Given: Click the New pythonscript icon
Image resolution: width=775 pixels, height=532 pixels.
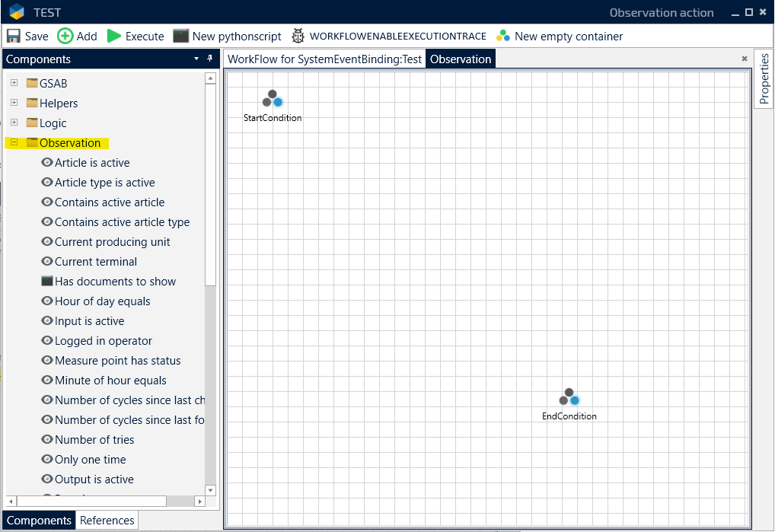Looking at the screenshot, I should click(x=180, y=36).
